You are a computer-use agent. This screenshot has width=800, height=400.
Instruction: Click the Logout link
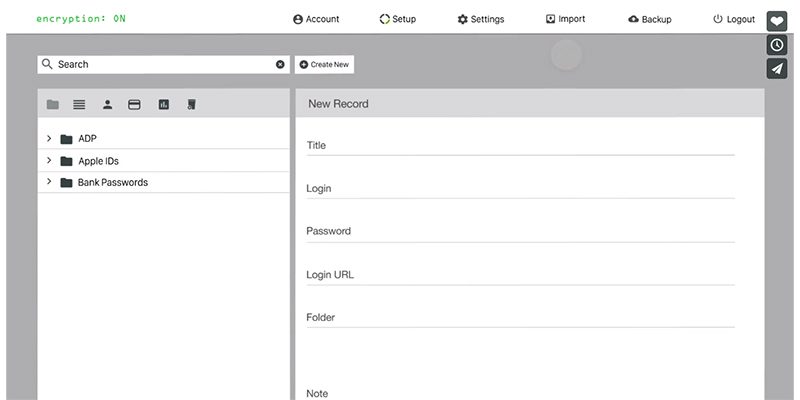(x=734, y=19)
